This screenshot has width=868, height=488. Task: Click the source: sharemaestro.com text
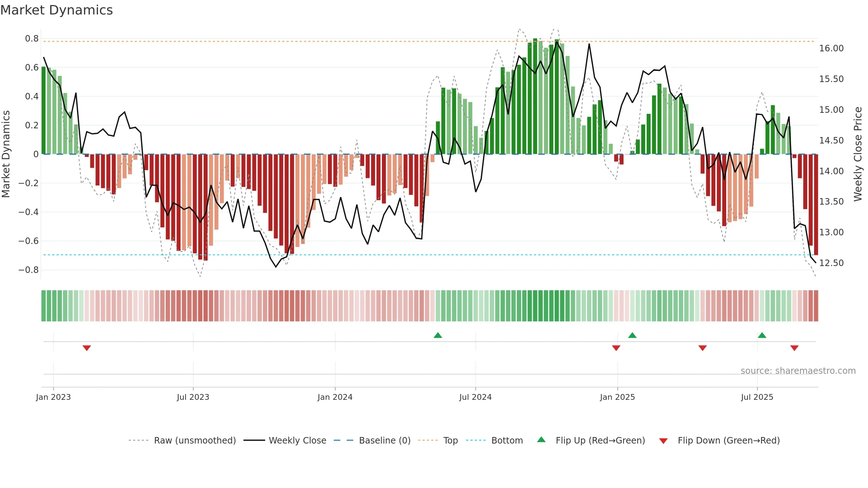coord(798,371)
